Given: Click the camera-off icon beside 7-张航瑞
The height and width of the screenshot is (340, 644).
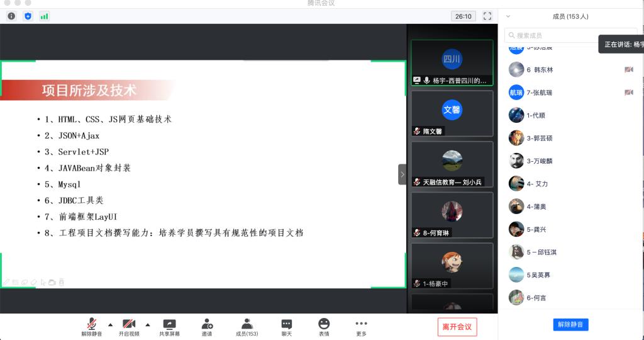Looking at the screenshot, I should 628,93.
